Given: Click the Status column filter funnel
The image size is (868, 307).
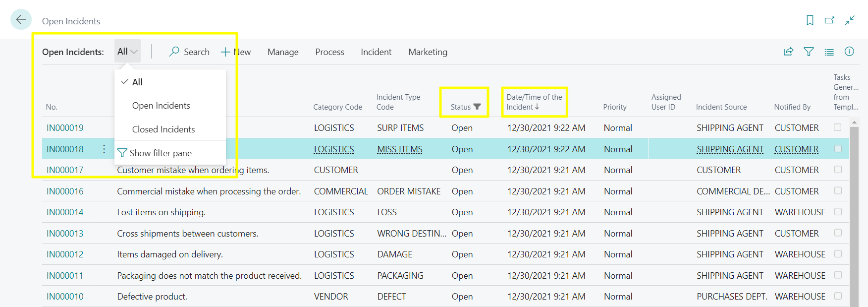Looking at the screenshot, I should [x=477, y=107].
